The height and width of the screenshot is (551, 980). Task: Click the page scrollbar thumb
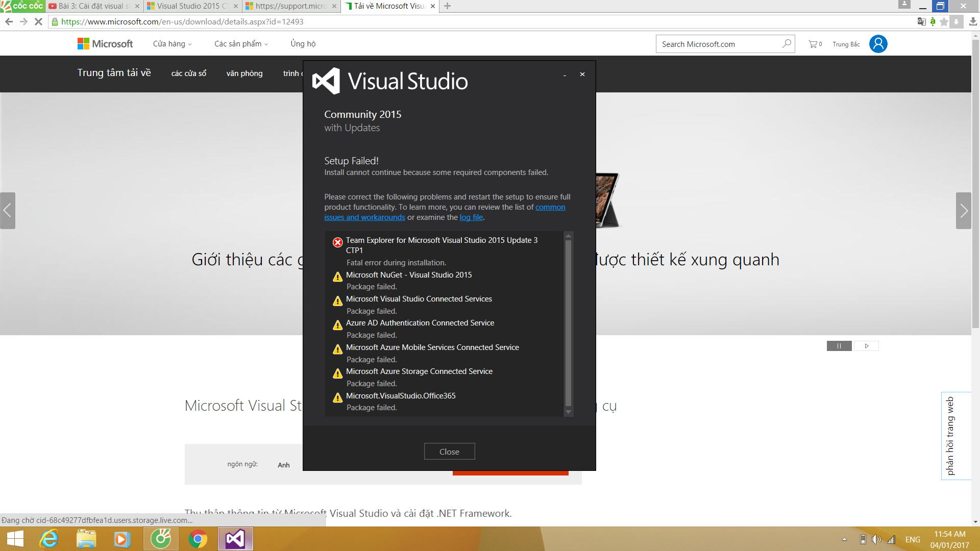tap(975, 184)
